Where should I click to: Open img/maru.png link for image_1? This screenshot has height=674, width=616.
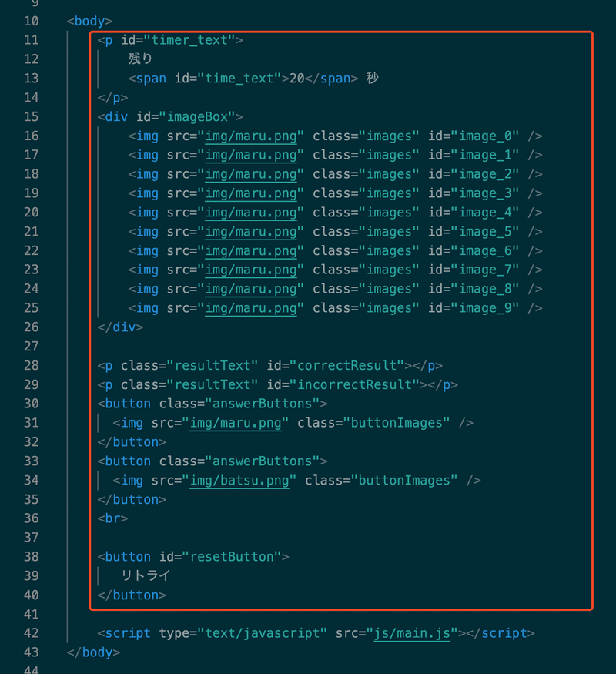(251, 155)
